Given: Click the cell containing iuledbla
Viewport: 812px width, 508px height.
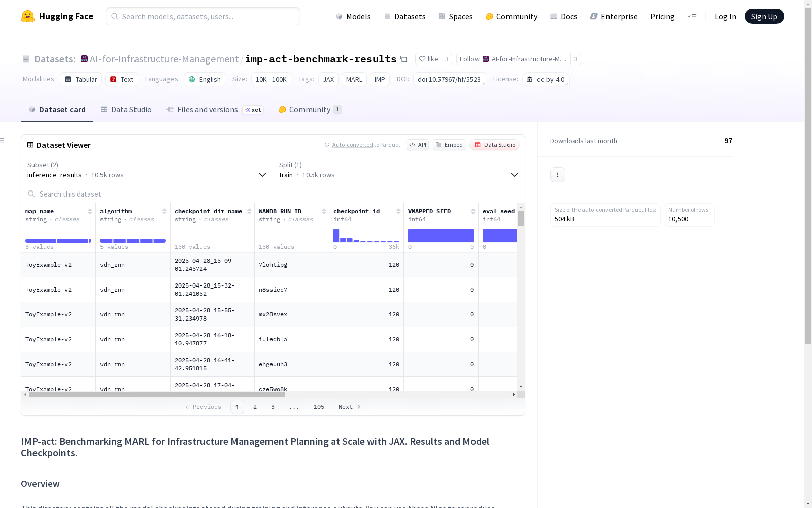Looking at the screenshot, I should [292, 339].
